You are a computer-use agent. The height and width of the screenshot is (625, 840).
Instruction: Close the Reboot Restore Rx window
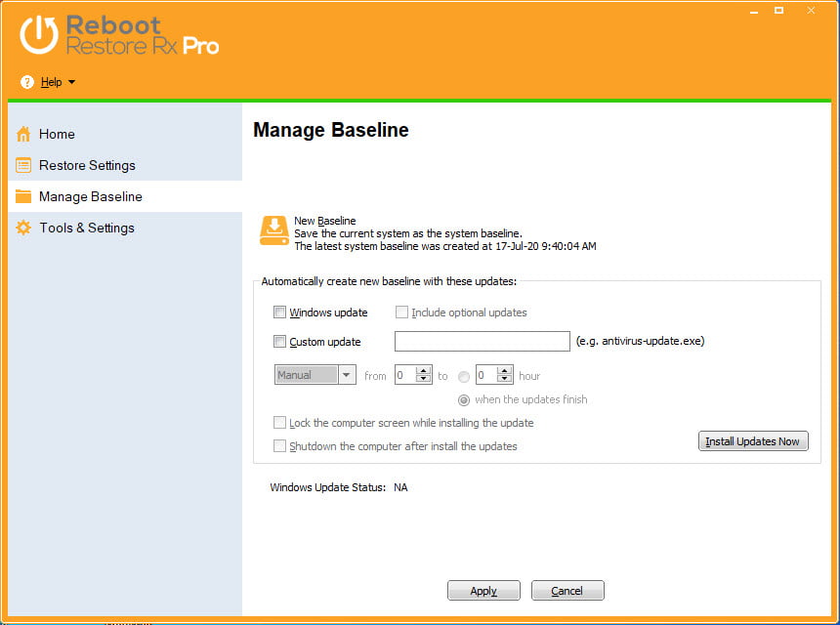pos(811,10)
